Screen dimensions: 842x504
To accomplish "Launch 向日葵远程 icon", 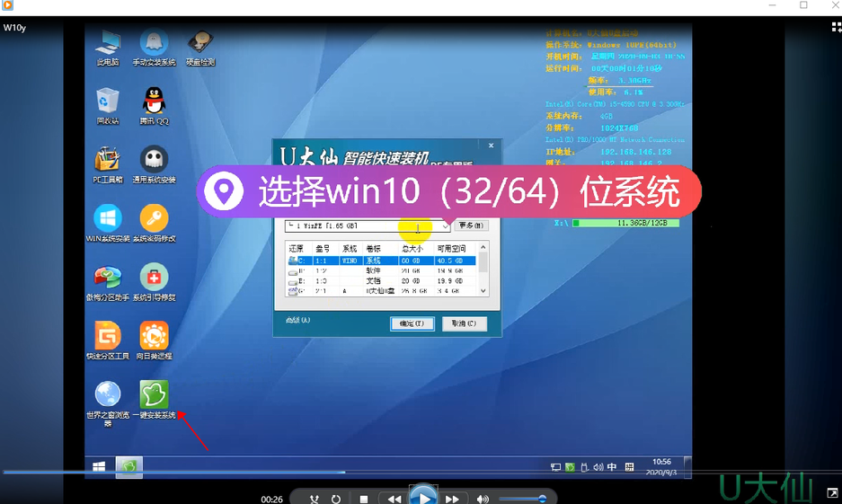I will pos(155,340).
